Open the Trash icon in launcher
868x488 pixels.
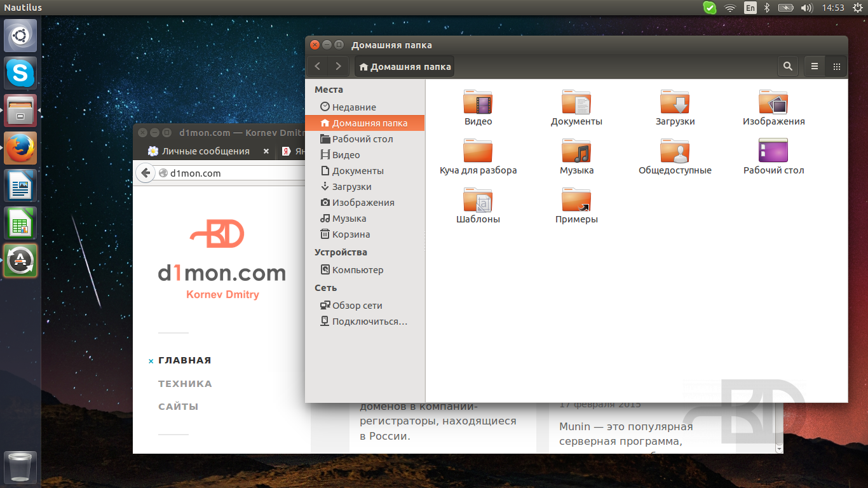tap(20, 468)
